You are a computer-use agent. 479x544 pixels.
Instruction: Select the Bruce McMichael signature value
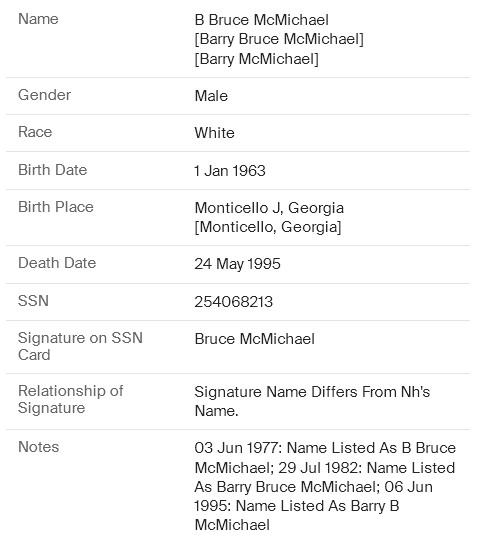pyautogui.click(x=255, y=339)
